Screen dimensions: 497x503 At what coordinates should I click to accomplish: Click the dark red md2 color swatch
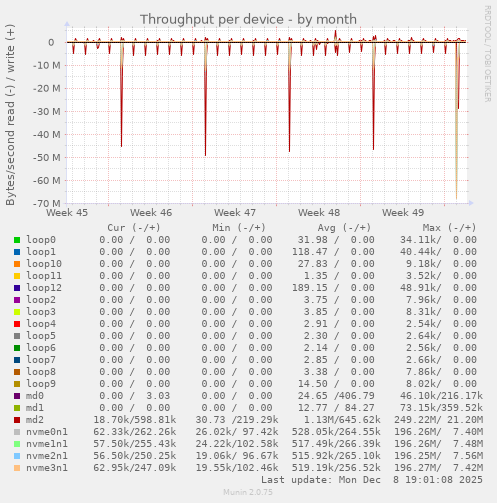tap(17, 420)
